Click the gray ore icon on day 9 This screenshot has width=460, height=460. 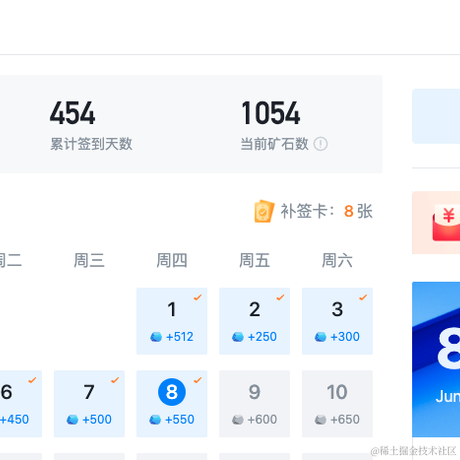[238, 420]
